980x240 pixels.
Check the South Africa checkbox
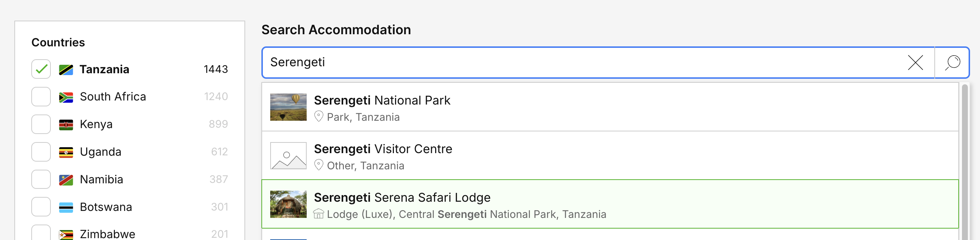tap(41, 96)
